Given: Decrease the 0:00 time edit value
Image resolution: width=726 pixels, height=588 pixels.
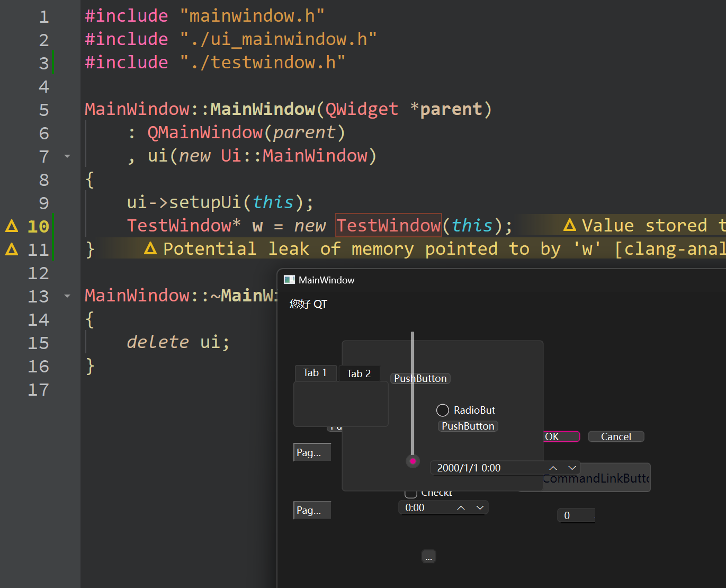Looking at the screenshot, I should click(480, 507).
